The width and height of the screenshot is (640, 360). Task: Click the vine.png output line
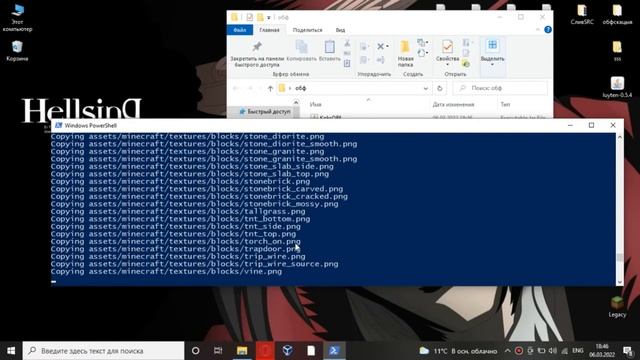166,271
